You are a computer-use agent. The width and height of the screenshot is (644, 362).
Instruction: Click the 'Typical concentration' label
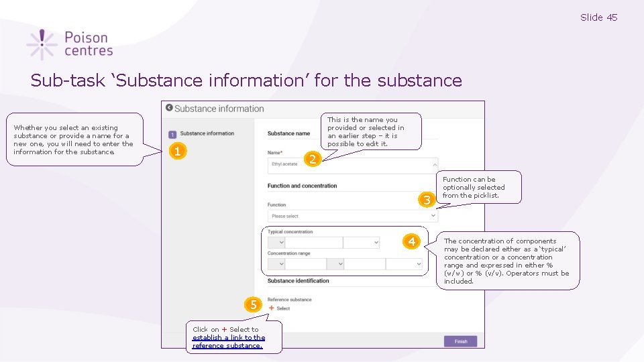[x=290, y=232]
